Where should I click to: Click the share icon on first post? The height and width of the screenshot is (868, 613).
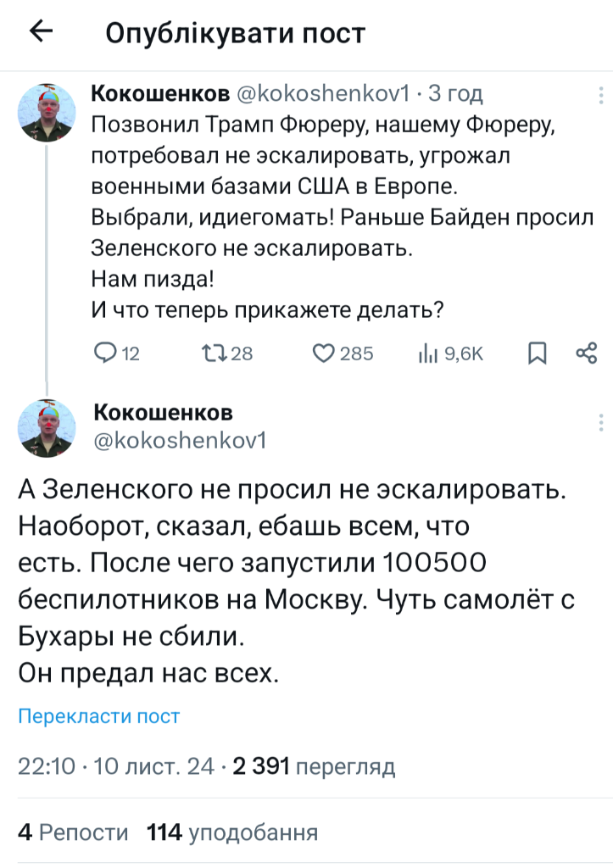[x=587, y=353]
